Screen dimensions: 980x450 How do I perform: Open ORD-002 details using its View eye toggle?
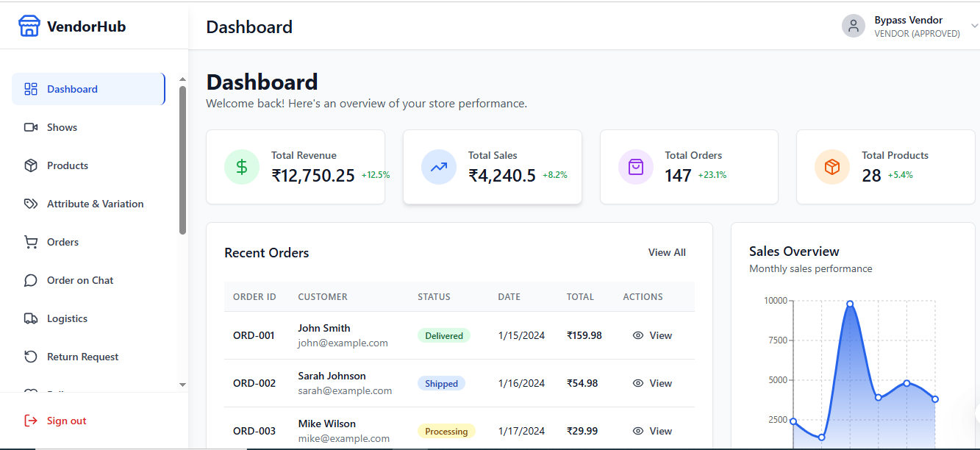tap(638, 383)
